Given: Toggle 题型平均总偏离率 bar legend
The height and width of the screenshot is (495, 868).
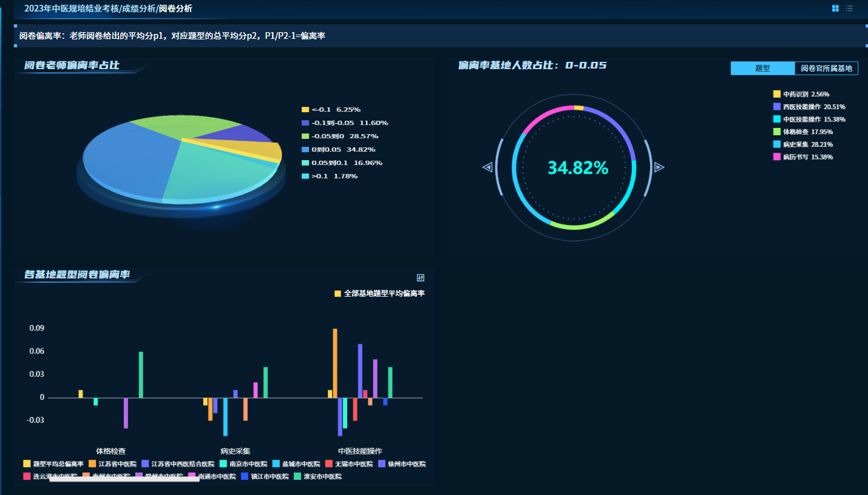Looking at the screenshot, I should (x=53, y=463).
